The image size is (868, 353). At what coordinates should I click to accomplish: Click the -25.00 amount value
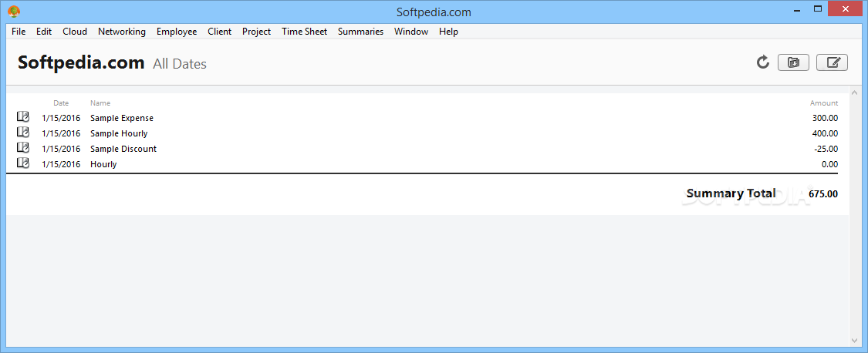click(826, 149)
